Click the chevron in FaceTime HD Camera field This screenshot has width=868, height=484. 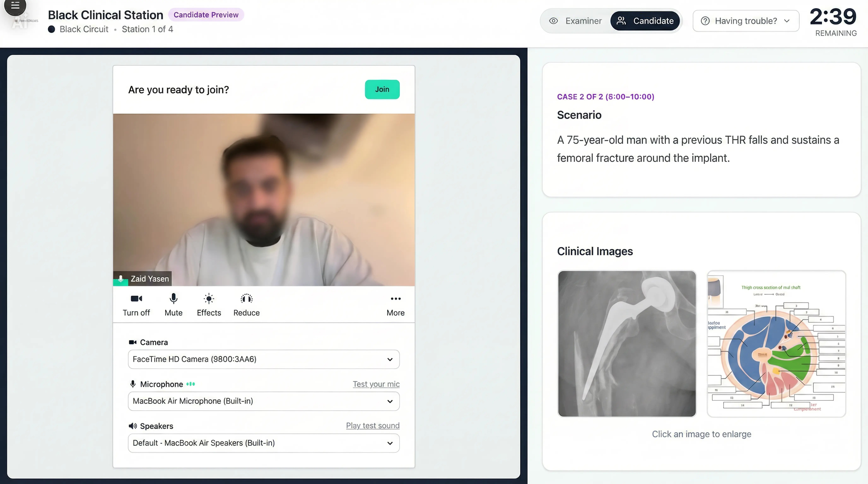[390, 360]
